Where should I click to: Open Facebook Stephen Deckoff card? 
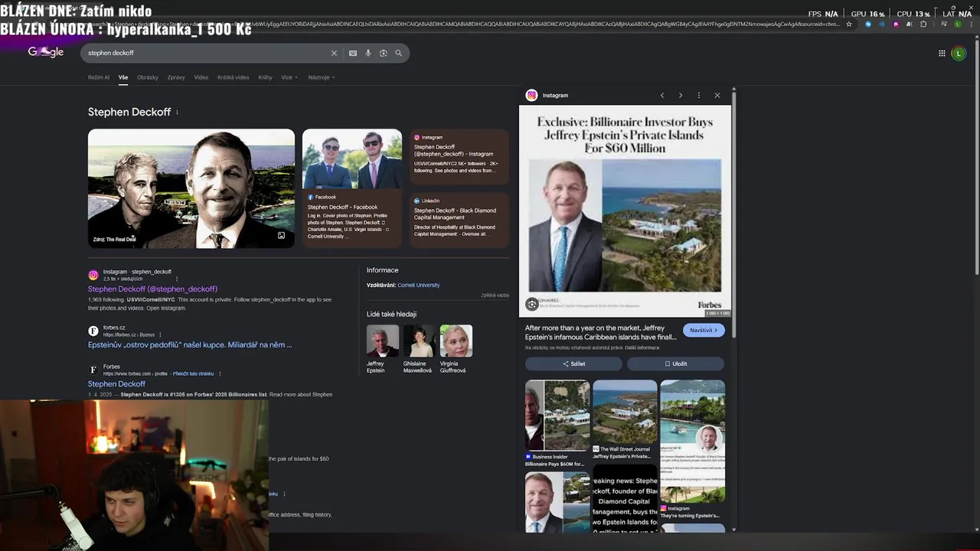tap(351, 219)
